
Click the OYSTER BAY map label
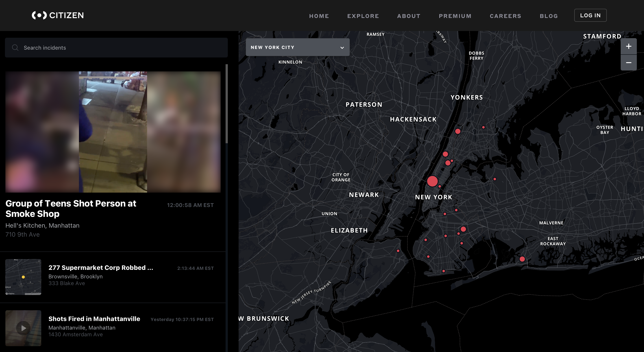tap(605, 130)
